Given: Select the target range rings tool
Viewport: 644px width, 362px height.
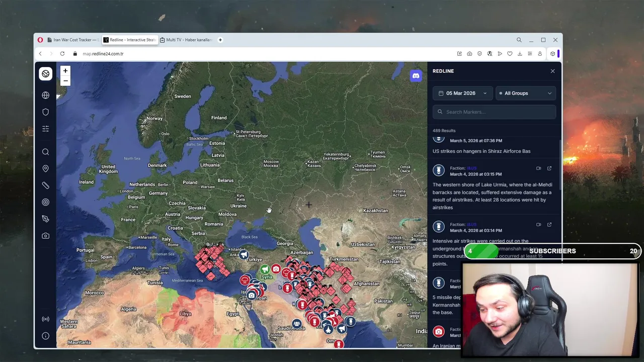Looking at the screenshot, I should click(45, 202).
